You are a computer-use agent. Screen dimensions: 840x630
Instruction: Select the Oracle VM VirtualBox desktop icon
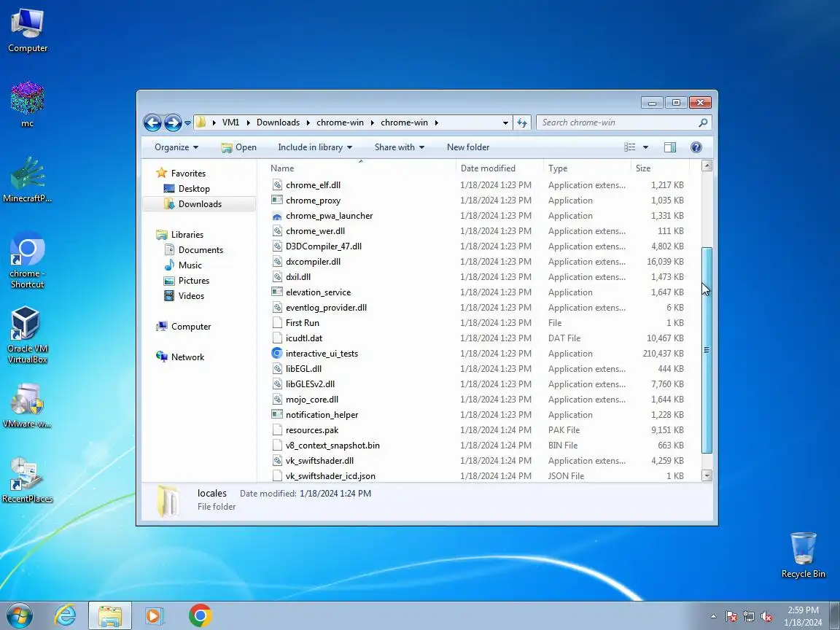click(27, 335)
